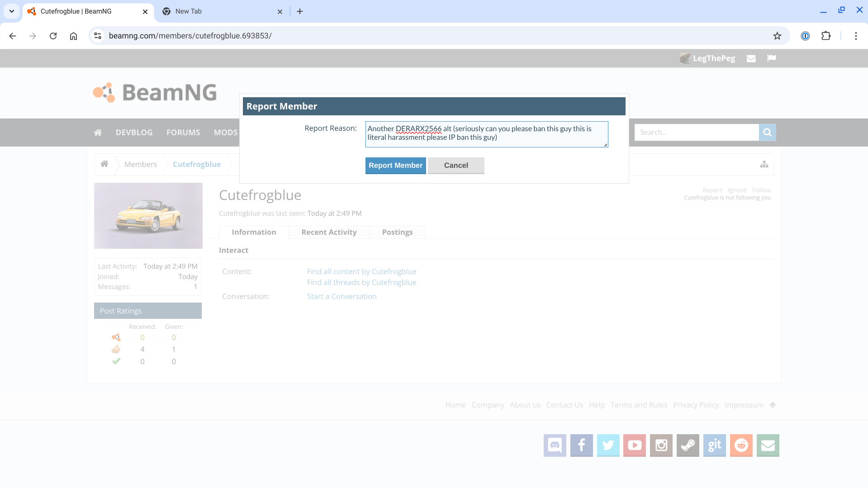
Task: Open Members breadcrumb link
Action: (141, 164)
